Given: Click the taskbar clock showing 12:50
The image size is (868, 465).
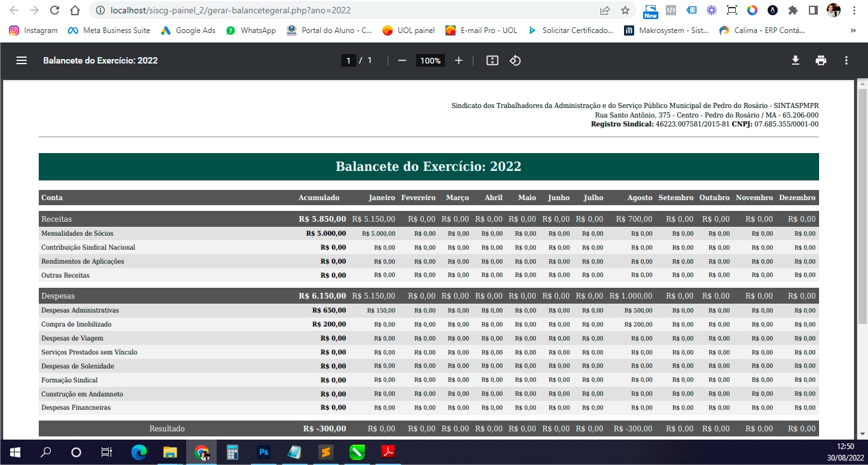Looking at the screenshot, I should tap(846, 446).
